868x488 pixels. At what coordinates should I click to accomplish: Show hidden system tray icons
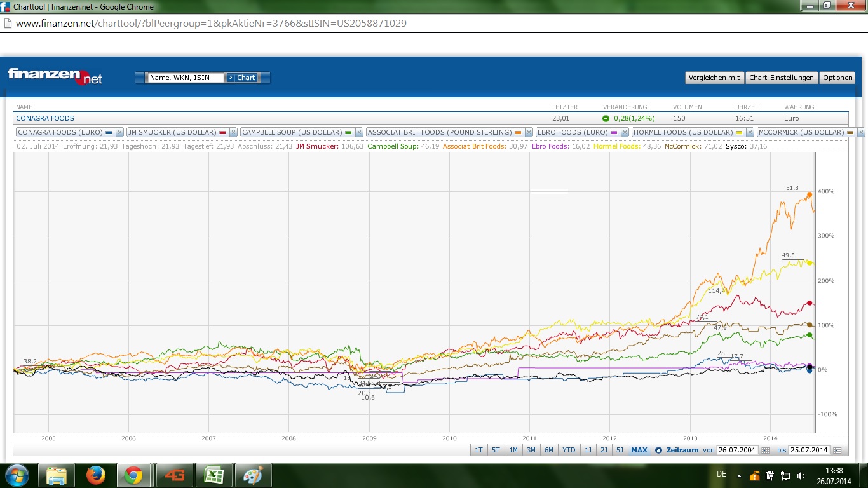point(739,475)
